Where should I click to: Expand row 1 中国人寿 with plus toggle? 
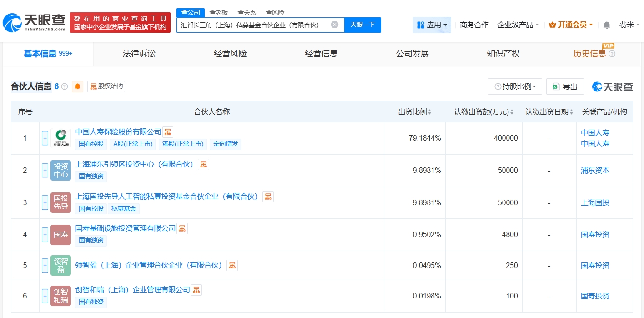(45, 138)
